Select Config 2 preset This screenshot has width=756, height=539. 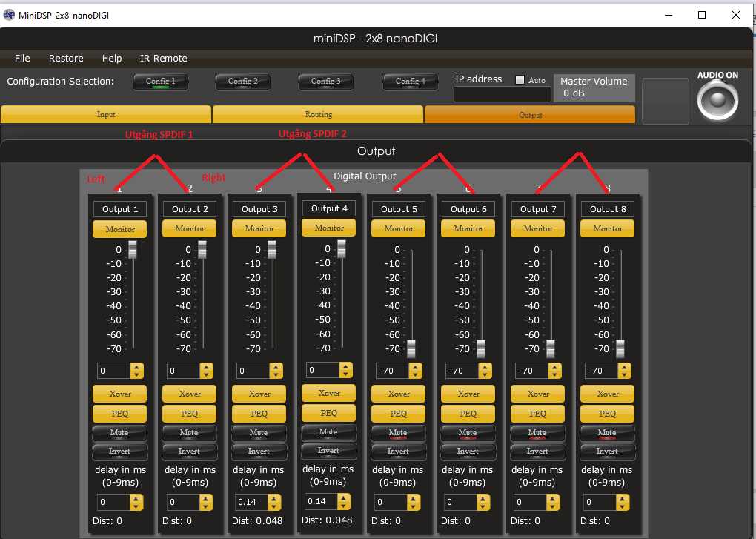click(243, 82)
